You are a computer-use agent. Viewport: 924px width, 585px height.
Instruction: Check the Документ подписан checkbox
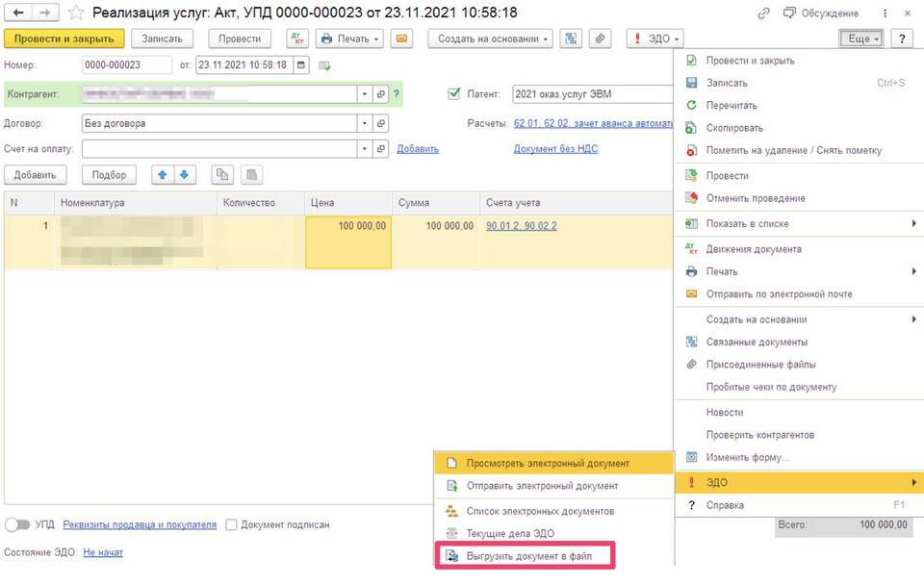231,525
